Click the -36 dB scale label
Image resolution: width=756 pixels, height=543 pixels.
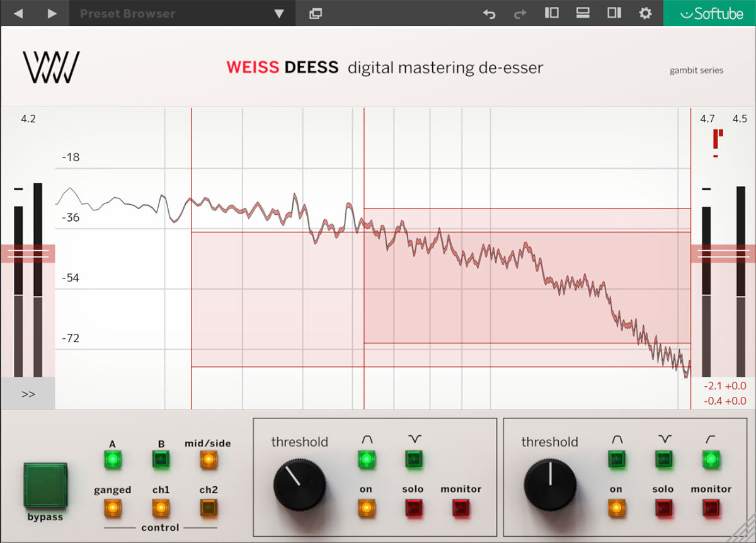71,217
